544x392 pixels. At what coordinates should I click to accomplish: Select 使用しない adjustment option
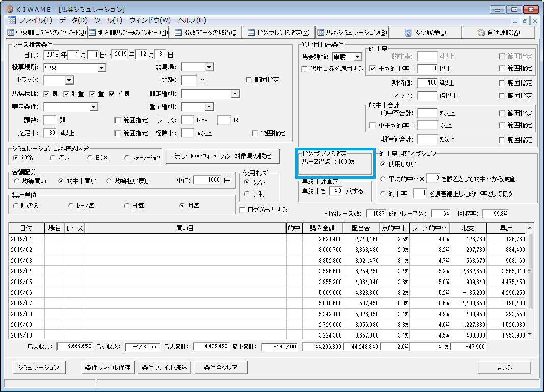click(383, 164)
